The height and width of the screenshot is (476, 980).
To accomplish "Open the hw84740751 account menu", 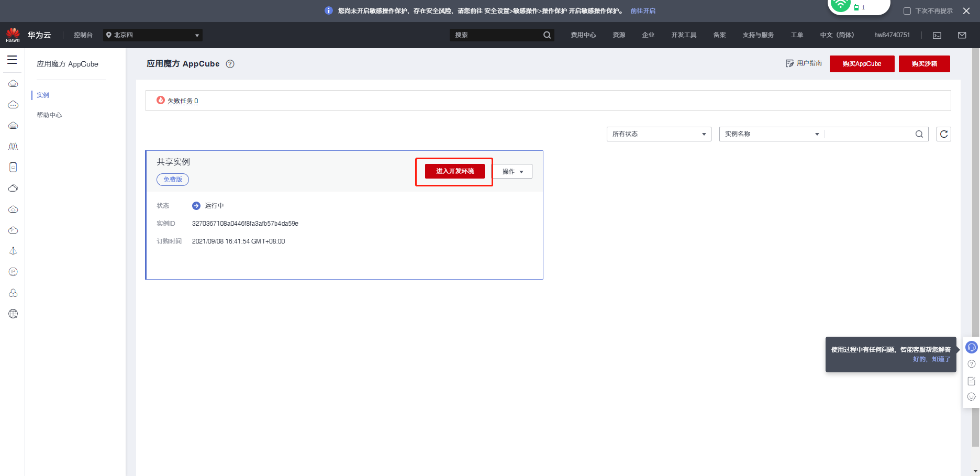I will pos(892,35).
